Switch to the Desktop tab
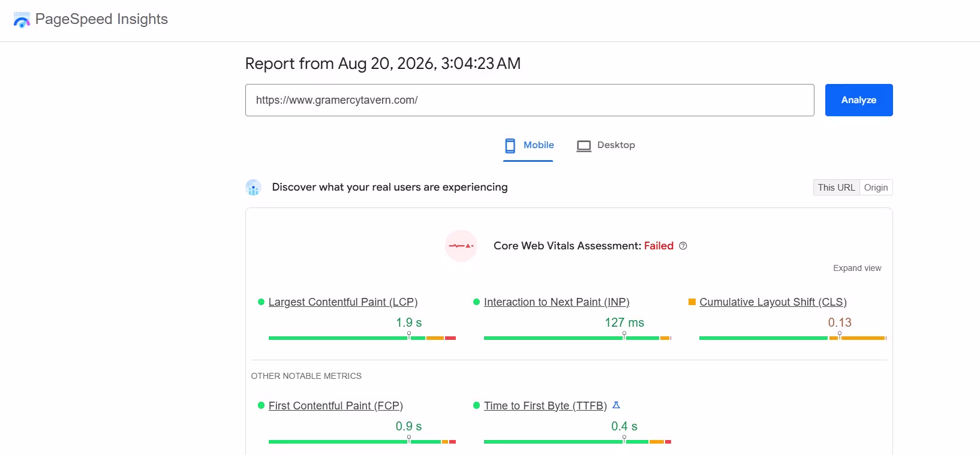Screen dimensions: 980x455 click(x=606, y=146)
